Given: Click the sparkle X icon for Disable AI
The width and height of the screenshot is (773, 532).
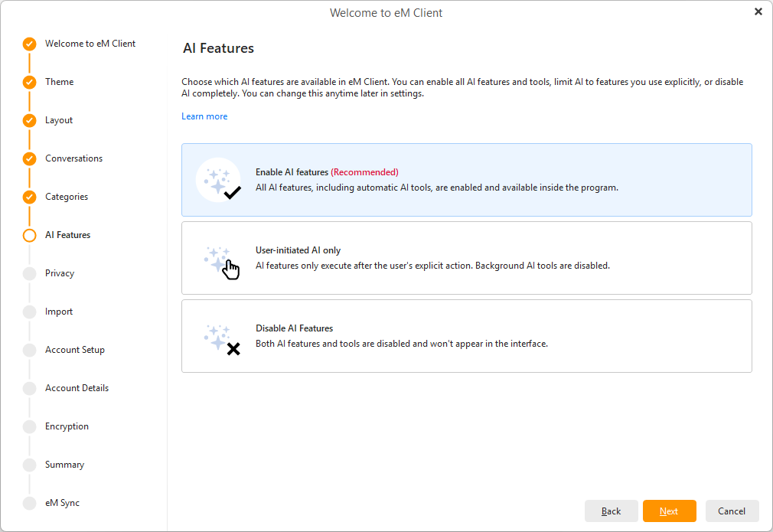Looking at the screenshot, I should tap(222, 340).
